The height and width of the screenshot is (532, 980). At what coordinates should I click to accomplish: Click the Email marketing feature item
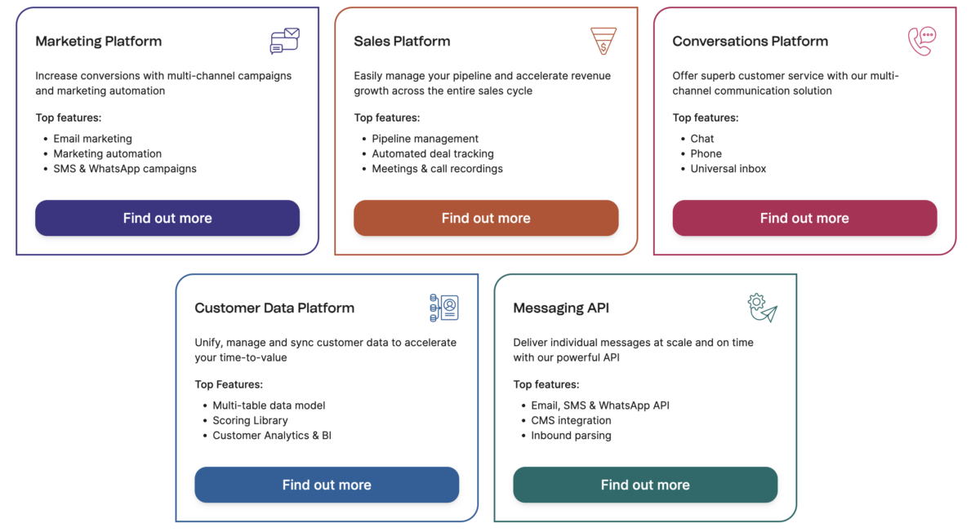92,139
